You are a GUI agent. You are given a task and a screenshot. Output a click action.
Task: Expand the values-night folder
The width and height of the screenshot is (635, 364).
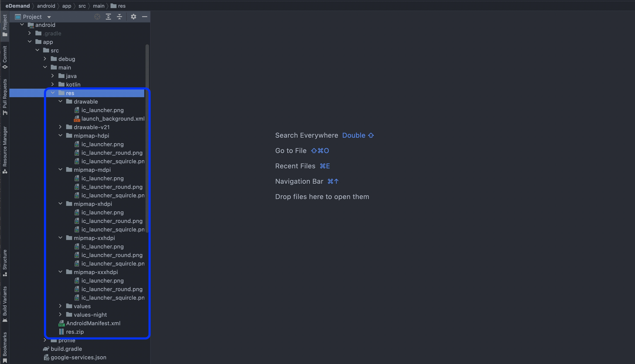coord(60,315)
